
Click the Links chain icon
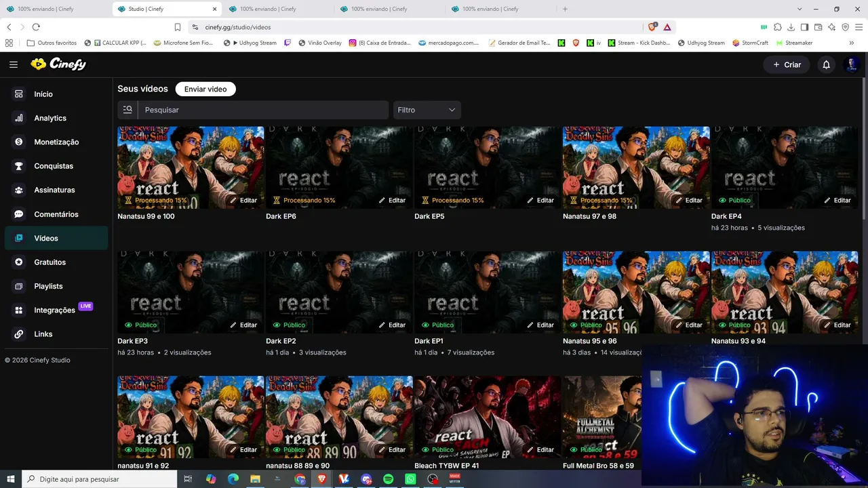[19, 334]
